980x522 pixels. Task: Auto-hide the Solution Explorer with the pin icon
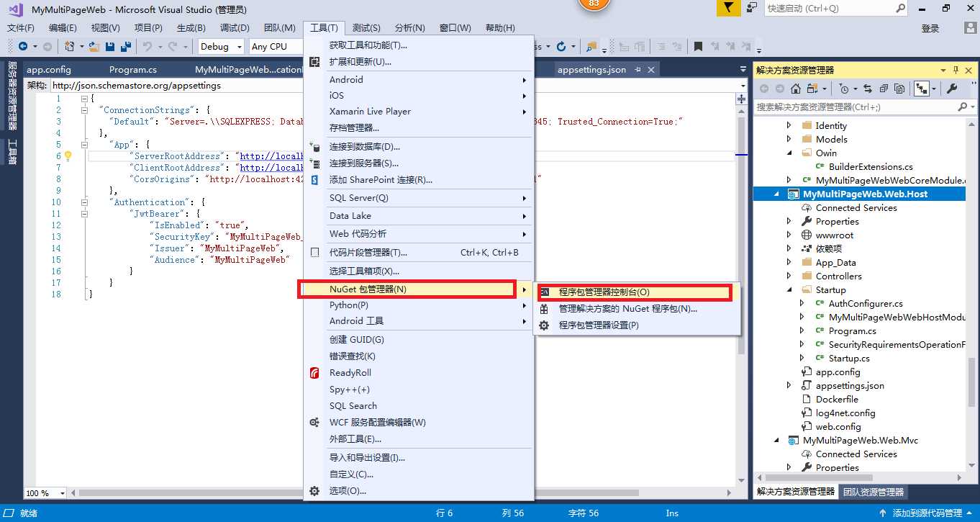click(x=956, y=70)
